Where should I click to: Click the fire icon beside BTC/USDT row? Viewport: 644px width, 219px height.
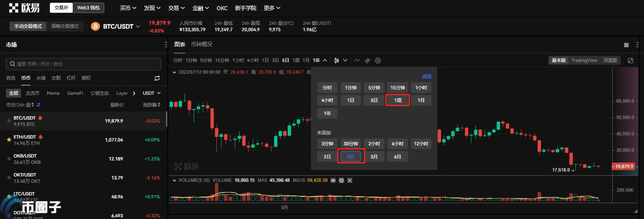pyautogui.click(x=40, y=118)
